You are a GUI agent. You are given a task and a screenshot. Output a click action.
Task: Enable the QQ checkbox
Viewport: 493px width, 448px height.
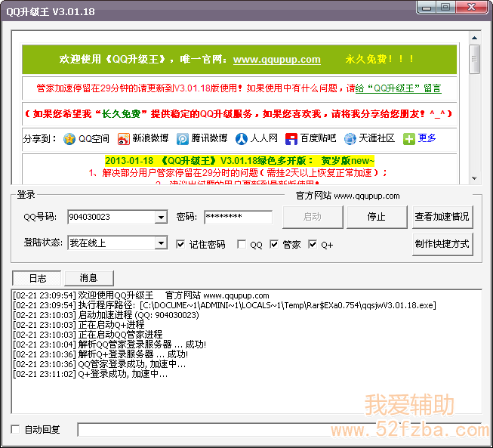click(x=242, y=244)
